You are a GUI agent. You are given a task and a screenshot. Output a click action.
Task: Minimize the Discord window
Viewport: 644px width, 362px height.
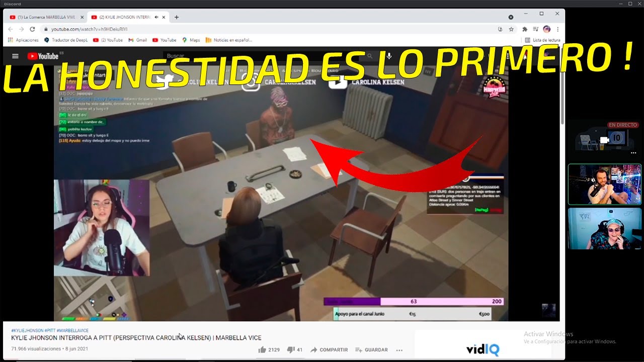620,4
